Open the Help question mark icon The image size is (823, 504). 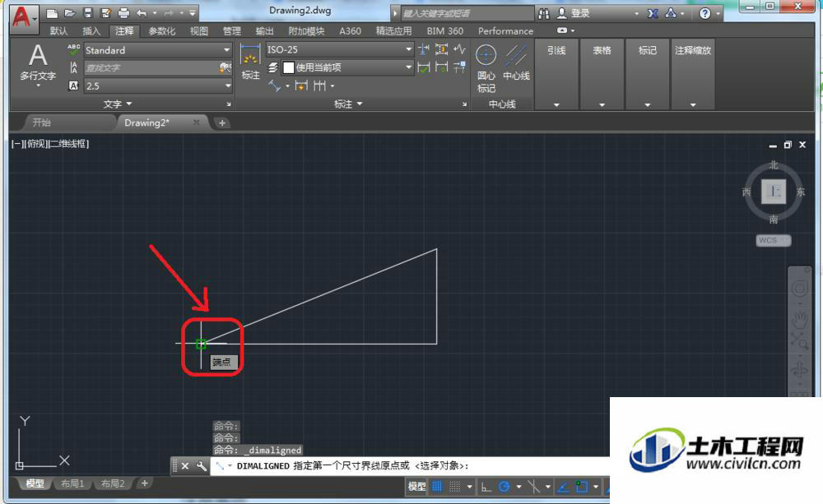click(x=705, y=14)
